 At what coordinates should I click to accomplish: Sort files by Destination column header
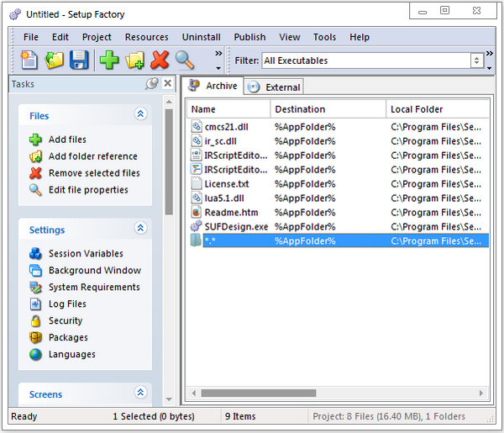pyautogui.click(x=328, y=109)
